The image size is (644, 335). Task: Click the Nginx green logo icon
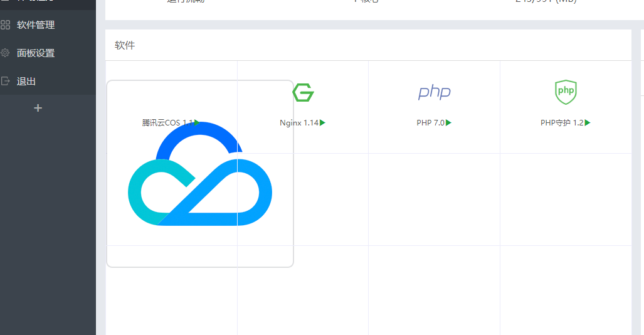coord(303,92)
